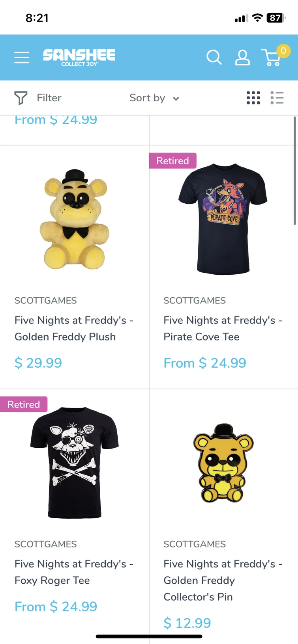The image size is (298, 644).
Task: Click the page scrollbar on the right edge
Action: pos(294,170)
